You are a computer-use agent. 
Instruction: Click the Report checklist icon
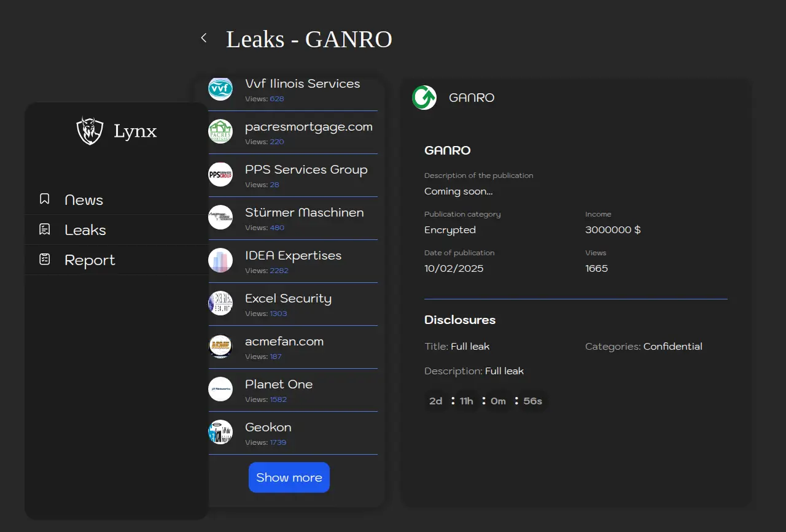(x=44, y=260)
